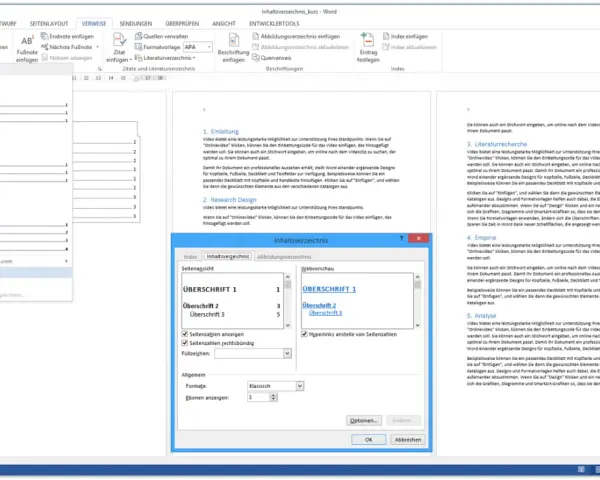This screenshot has height=480, width=600.
Task: Click the Ändern... button
Action: (x=404, y=421)
